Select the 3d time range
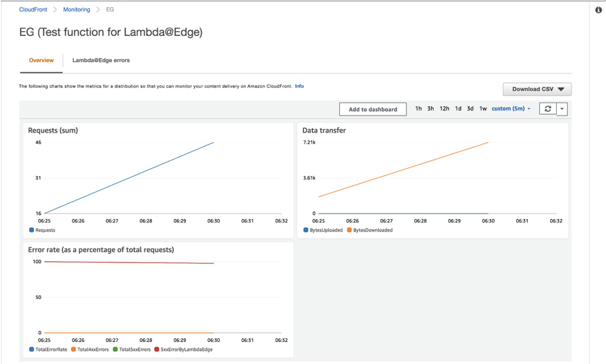 [x=470, y=108]
